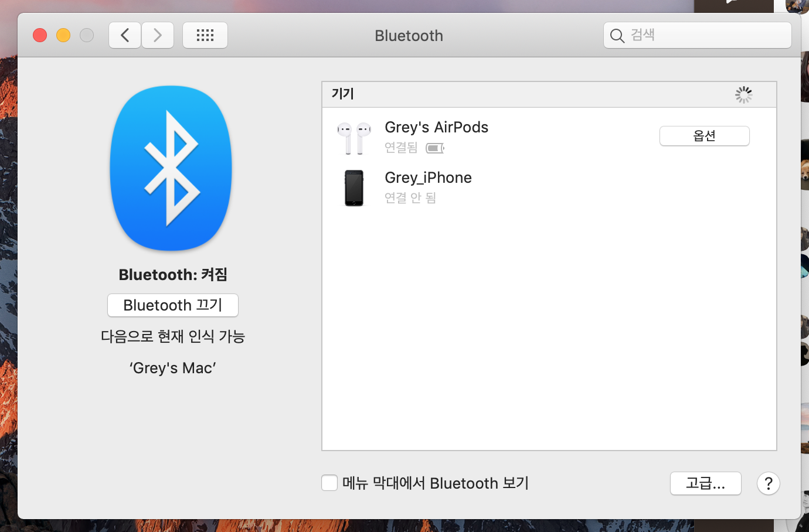Click the 'Grey's Mac' computer name text
Screen dimensions: 809x532
point(173,368)
